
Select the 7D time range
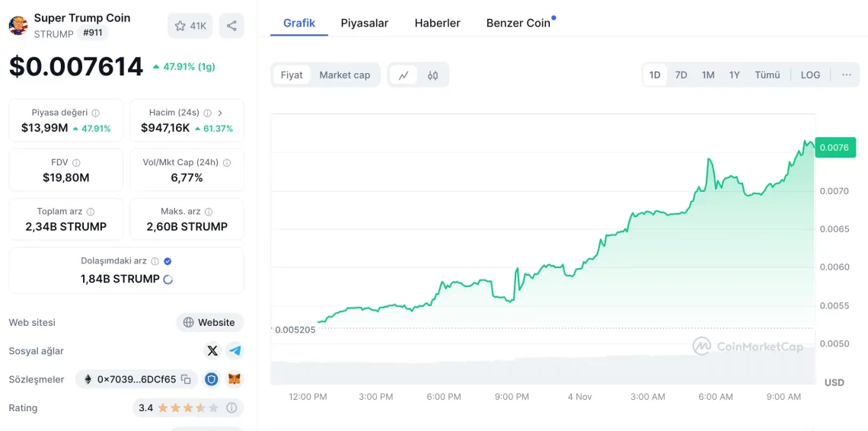pyautogui.click(x=681, y=75)
